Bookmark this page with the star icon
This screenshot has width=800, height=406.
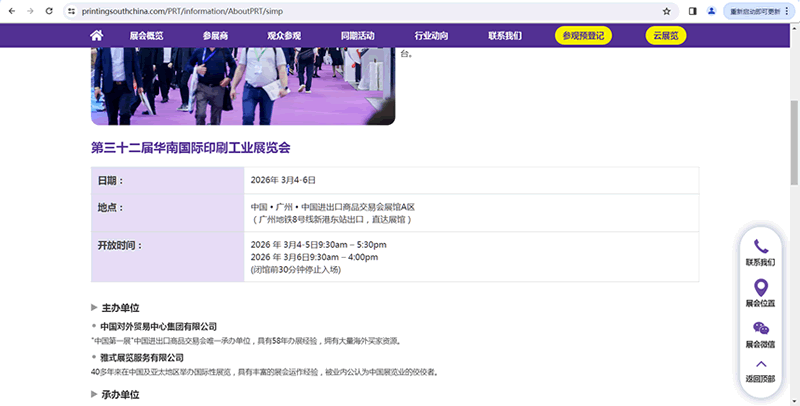click(x=667, y=11)
